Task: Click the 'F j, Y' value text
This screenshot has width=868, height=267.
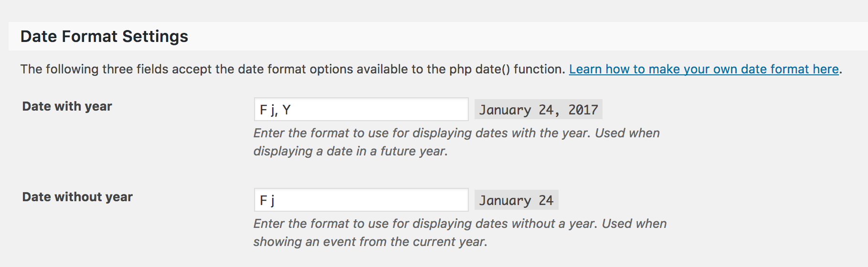Action: [275, 110]
